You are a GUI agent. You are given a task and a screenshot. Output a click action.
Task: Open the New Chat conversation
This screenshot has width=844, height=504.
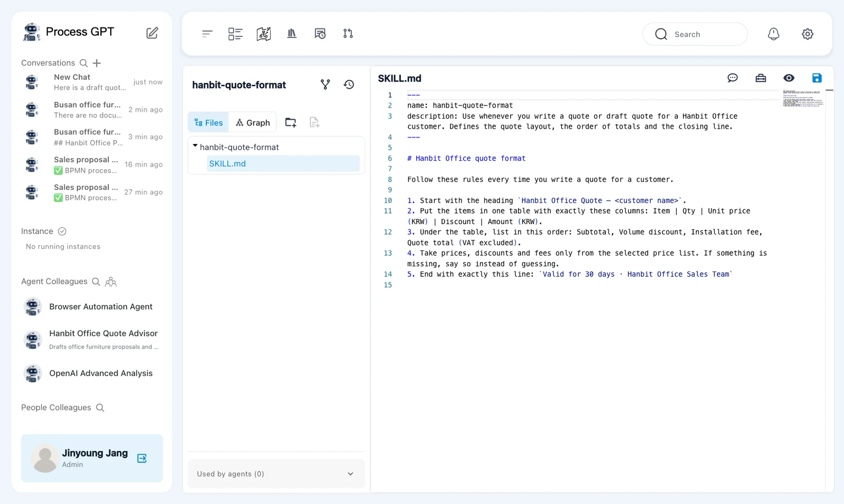[92, 82]
